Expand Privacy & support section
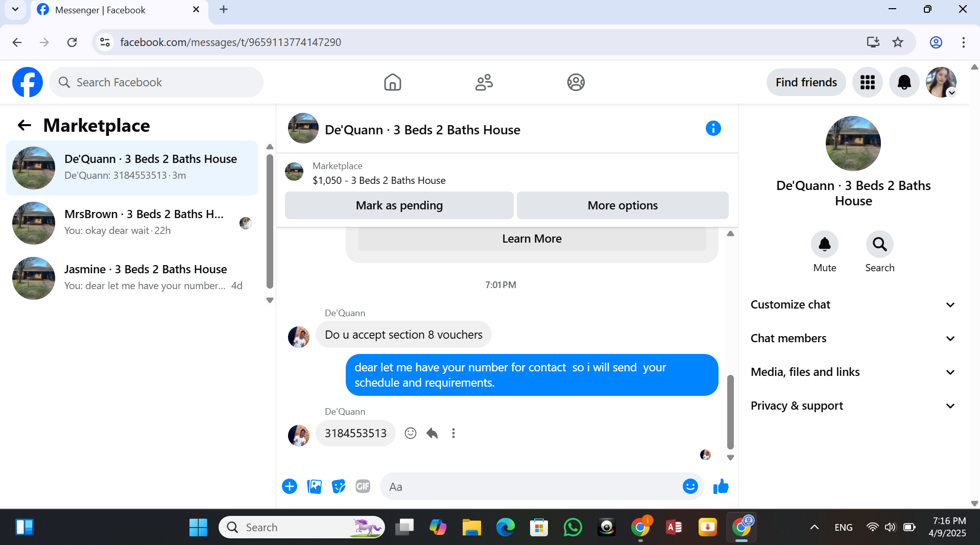Screen dimensions: 980x545 pyautogui.click(x=852, y=406)
